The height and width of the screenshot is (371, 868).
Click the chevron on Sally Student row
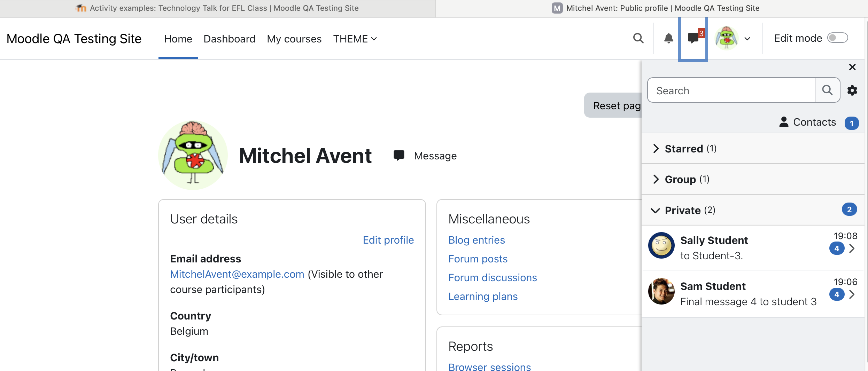[852, 248]
